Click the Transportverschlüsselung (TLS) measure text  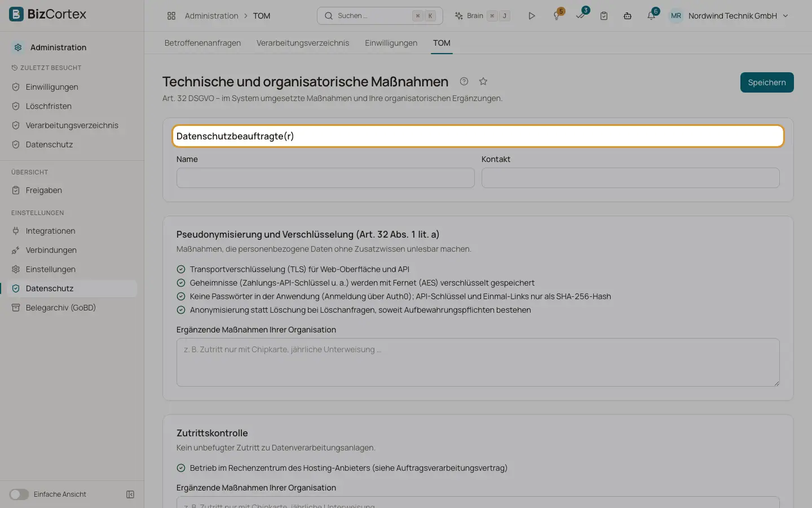click(299, 269)
